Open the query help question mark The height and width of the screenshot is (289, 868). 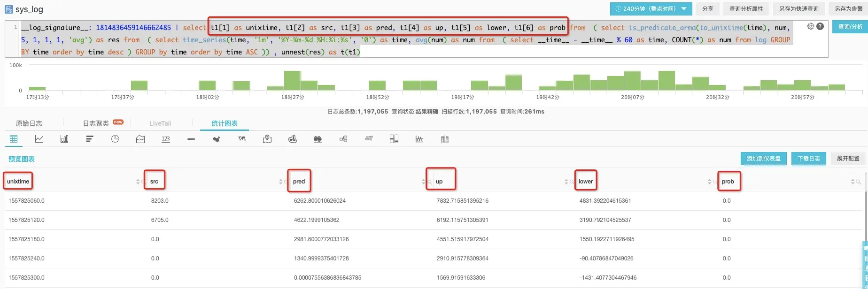pyautogui.click(x=820, y=26)
